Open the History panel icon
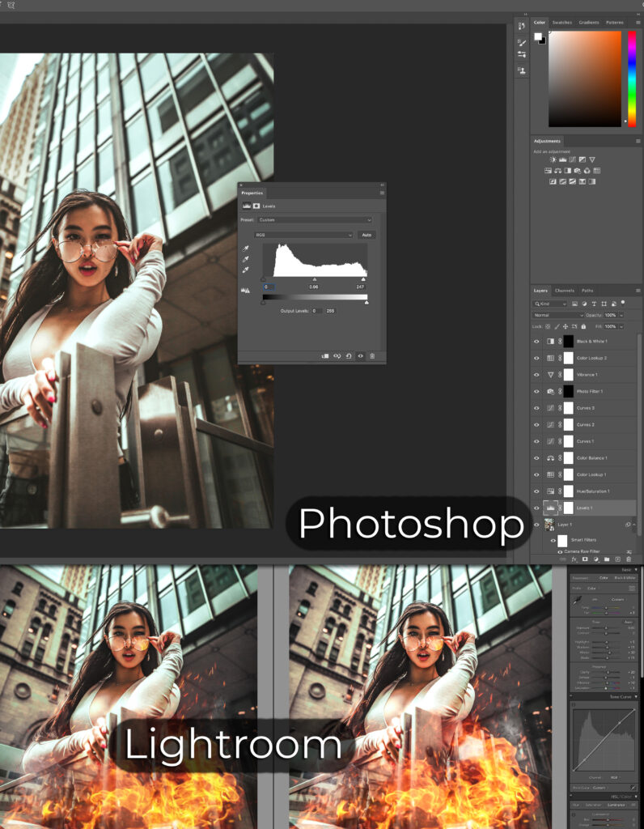Image resolution: width=644 pixels, height=829 pixels. (522, 26)
